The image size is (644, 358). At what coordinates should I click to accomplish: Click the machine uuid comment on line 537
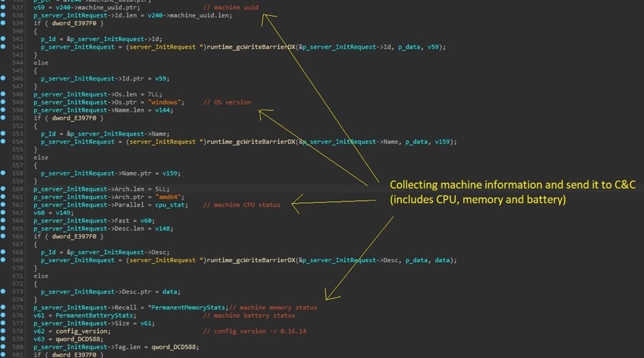(x=231, y=7)
